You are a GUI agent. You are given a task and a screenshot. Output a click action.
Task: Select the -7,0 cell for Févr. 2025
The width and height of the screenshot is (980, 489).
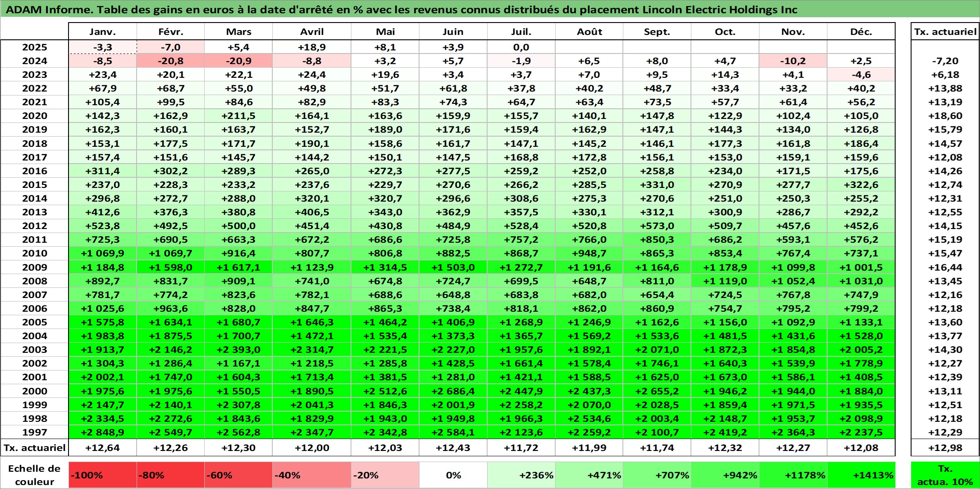click(171, 47)
